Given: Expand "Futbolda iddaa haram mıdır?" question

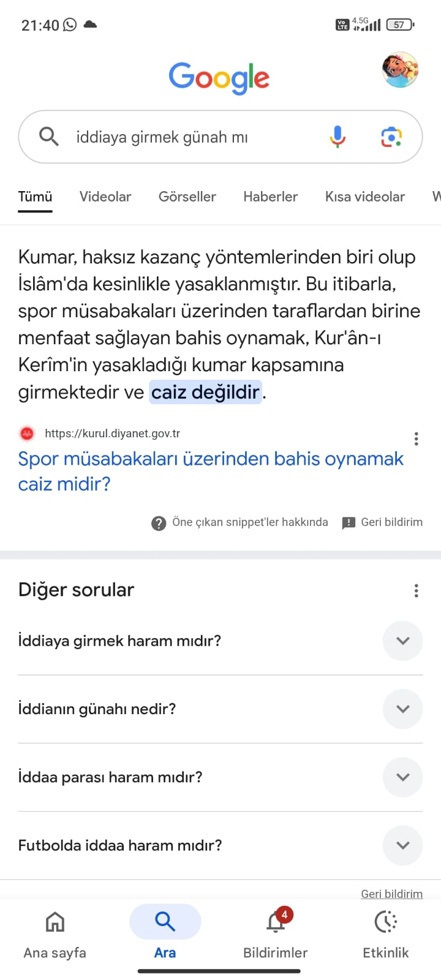Looking at the screenshot, I should 402,845.
